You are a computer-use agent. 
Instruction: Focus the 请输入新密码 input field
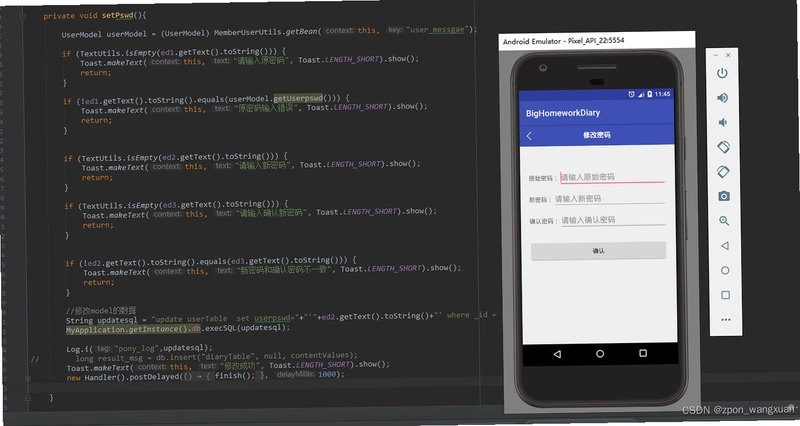pyautogui.click(x=610, y=198)
